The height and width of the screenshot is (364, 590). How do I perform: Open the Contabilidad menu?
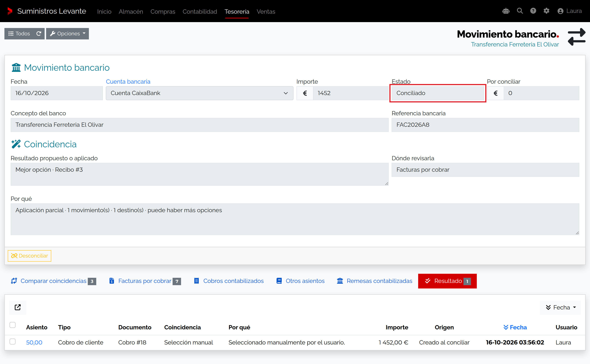pyautogui.click(x=200, y=12)
